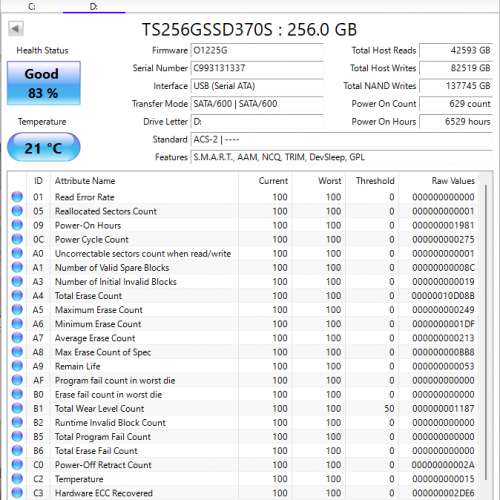Click Total NAND Writes value 137745 GB
500x500 pixels.
tap(456, 86)
